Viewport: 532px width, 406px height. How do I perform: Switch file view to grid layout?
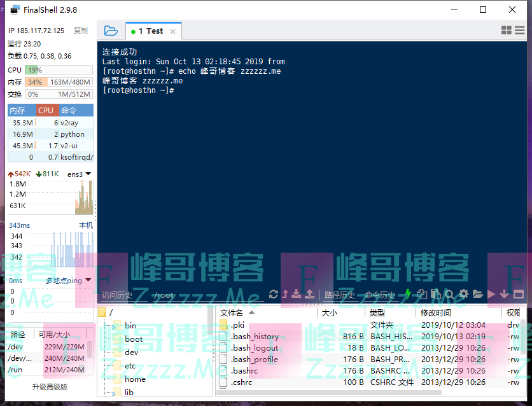pyautogui.click(x=507, y=30)
